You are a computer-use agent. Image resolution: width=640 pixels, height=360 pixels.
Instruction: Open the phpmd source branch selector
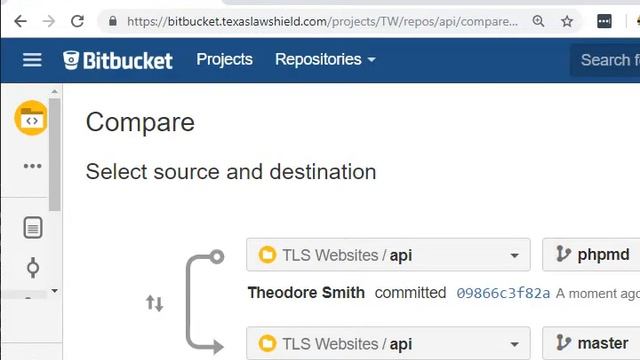[x=591, y=255]
